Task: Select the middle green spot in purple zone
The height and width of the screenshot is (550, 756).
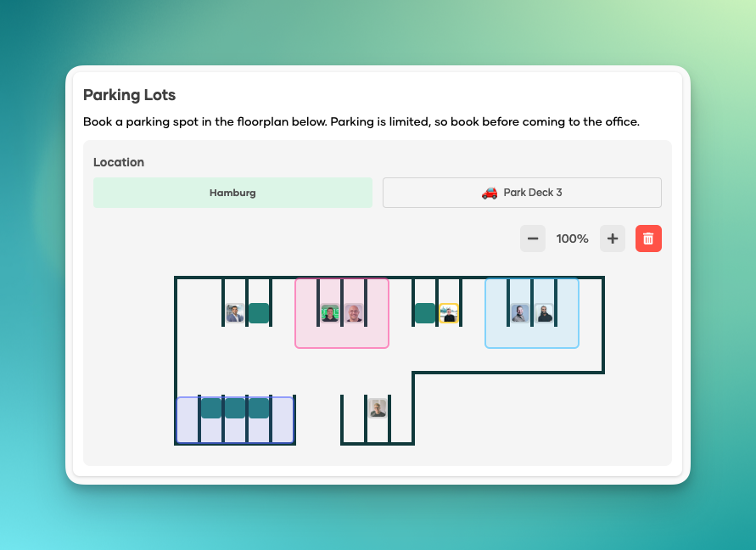Action: [235, 408]
